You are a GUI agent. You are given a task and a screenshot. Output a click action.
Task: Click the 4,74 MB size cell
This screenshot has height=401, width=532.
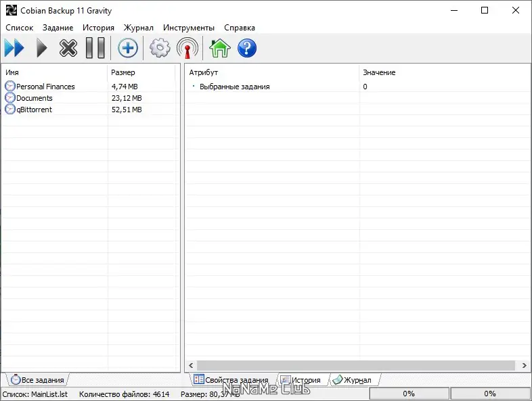point(125,87)
